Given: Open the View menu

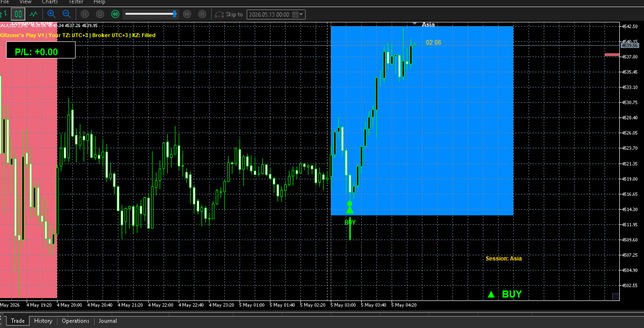Looking at the screenshot, I should pos(26,2).
